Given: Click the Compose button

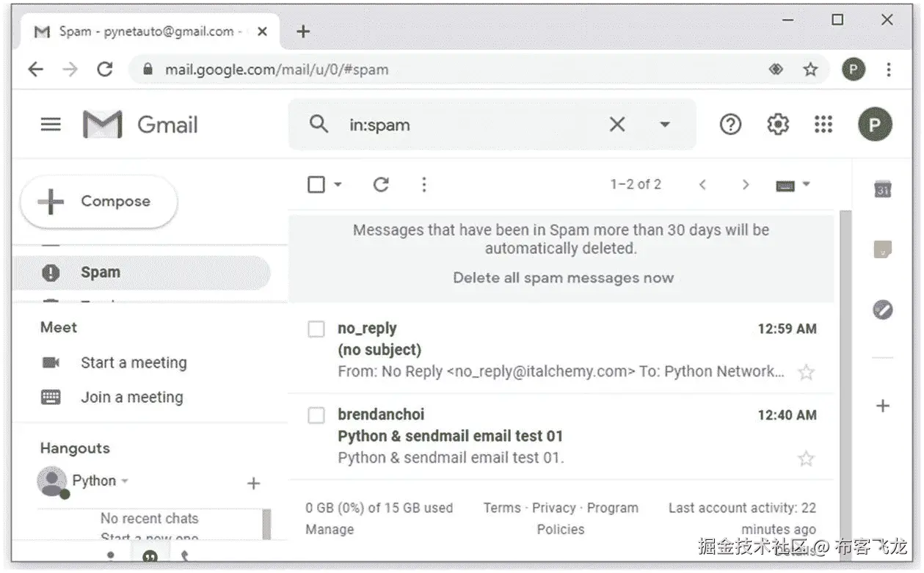Looking at the screenshot, I should [98, 201].
